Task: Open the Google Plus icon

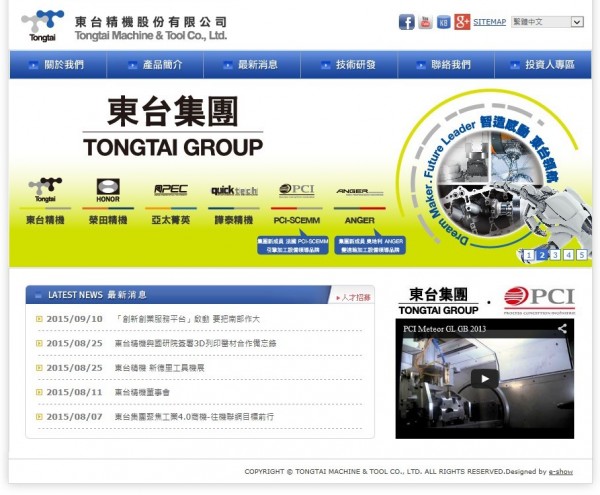Action: pyautogui.click(x=462, y=22)
